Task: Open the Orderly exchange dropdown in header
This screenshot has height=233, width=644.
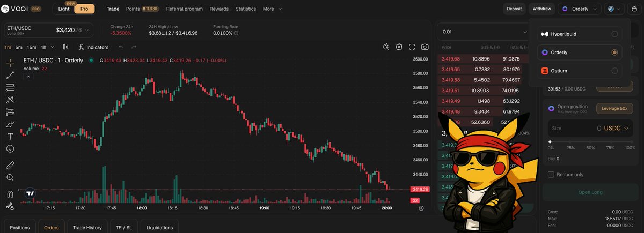Action: pyautogui.click(x=580, y=9)
